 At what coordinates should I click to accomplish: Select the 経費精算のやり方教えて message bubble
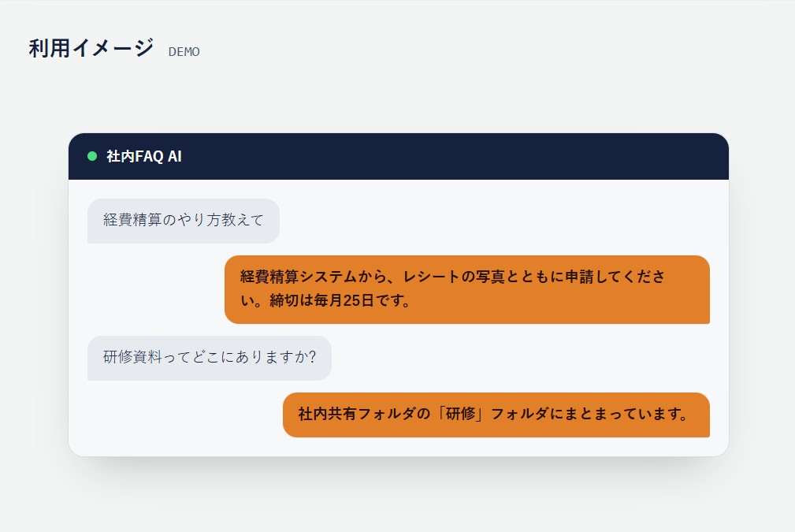(x=184, y=221)
